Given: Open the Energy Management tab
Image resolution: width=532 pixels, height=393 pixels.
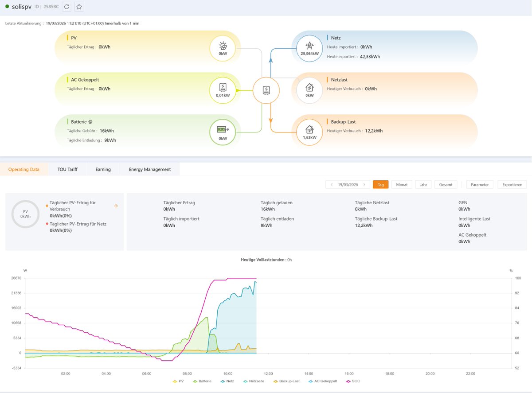Looking at the screenshot, I should (150, 169).
